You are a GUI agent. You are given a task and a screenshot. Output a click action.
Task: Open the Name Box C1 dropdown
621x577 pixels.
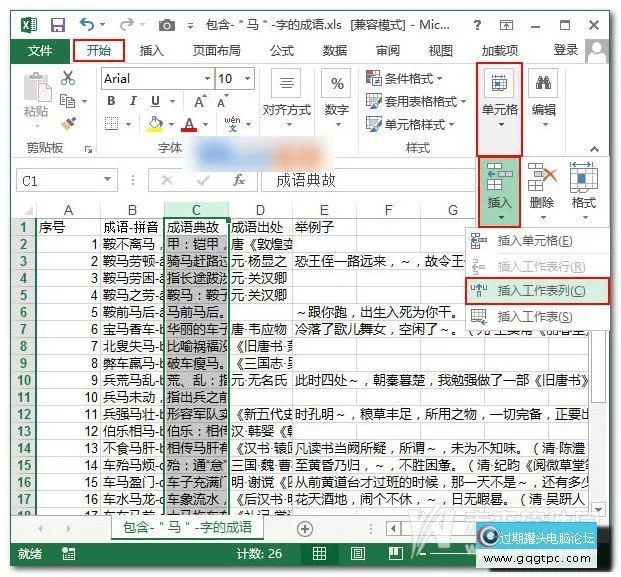(107, 180)
